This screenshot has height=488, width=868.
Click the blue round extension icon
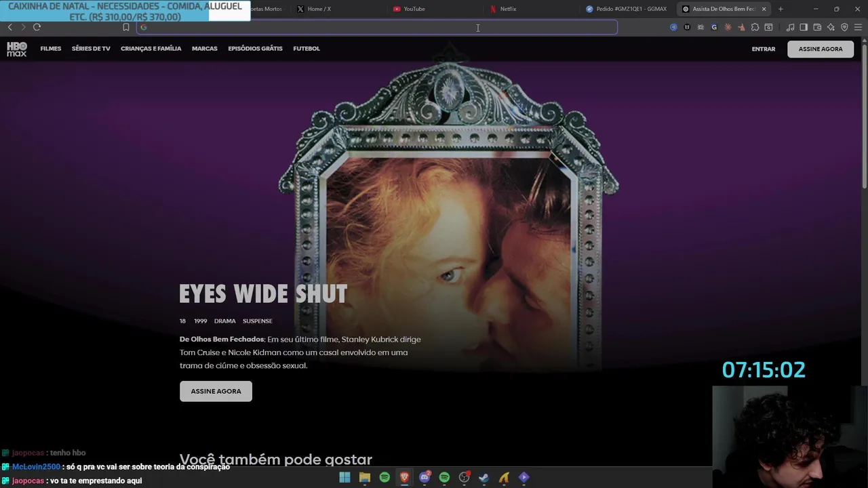673,27
